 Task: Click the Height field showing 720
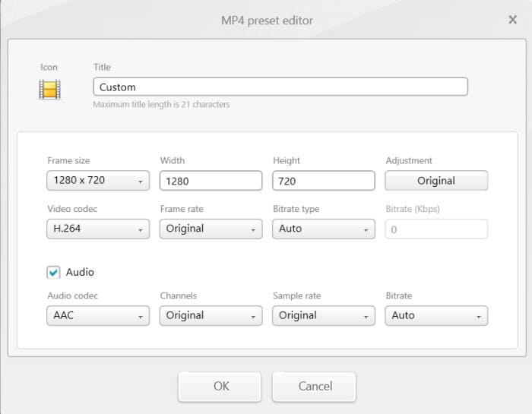(x=323, y=181)
